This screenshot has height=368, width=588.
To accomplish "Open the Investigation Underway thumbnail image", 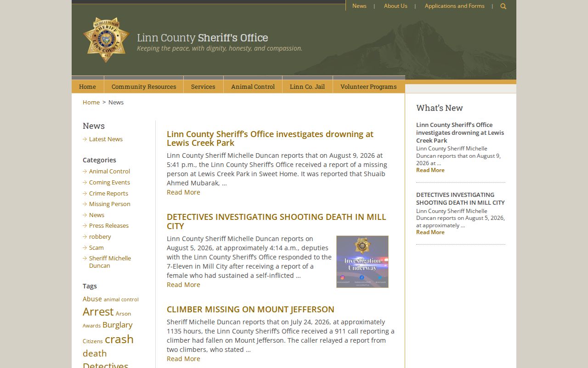I will coord(362,262).
